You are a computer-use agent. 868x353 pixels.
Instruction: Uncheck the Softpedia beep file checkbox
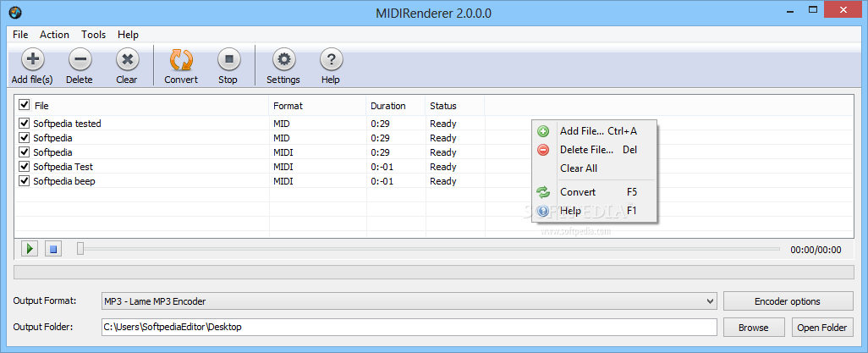[x=25, y=180]
